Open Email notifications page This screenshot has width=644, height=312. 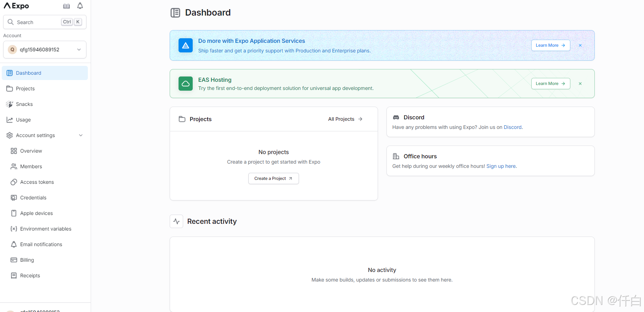(x=45, y=244)
